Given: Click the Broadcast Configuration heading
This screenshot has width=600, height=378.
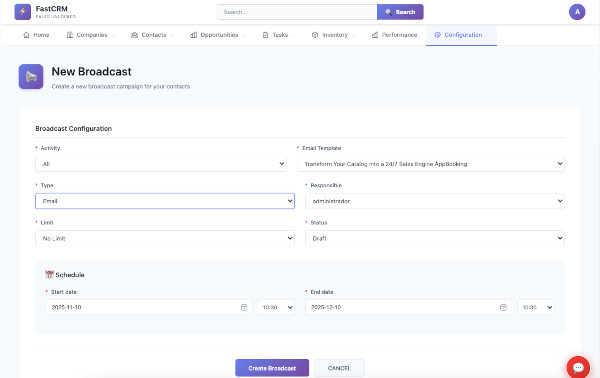Looking at the screenshot, I should click(x=73, y=129).
